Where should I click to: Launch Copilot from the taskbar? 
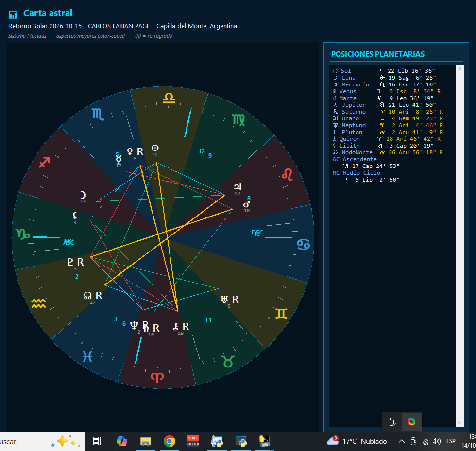tap(122, 441)
